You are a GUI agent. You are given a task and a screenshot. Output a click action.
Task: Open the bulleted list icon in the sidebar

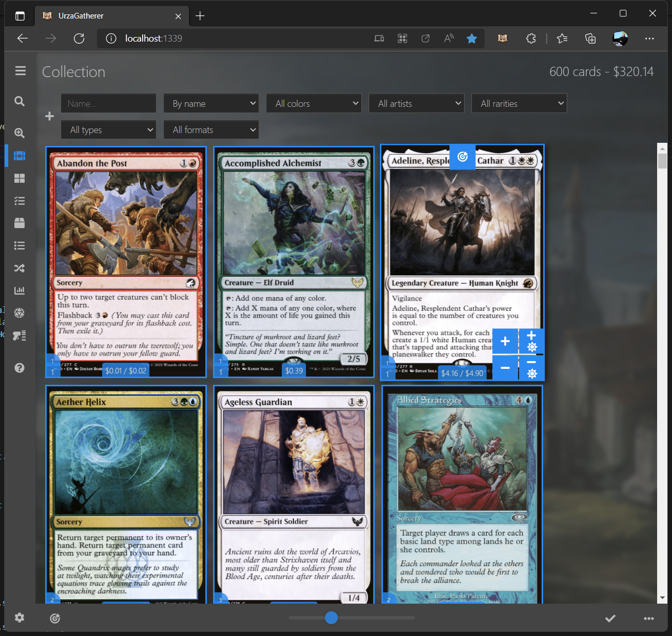tap(20, 246)
